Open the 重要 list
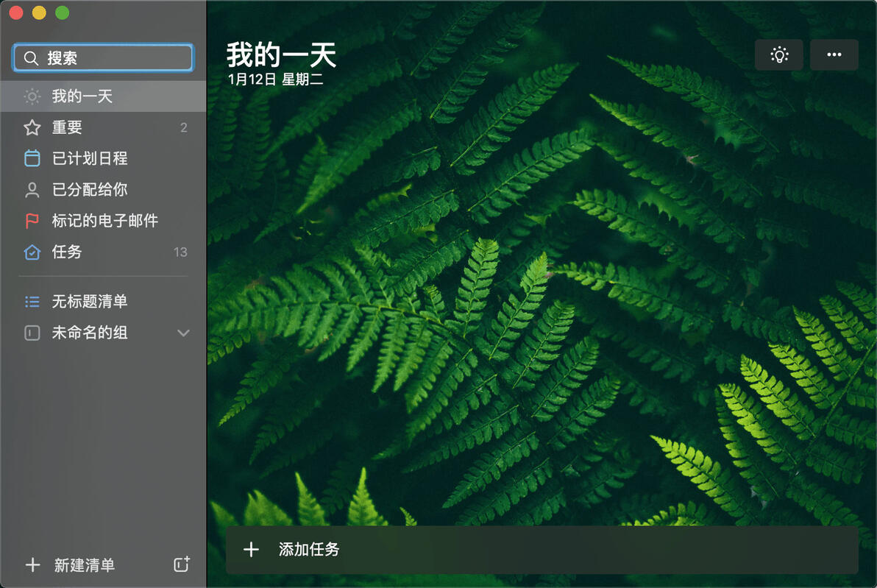The image size is (877, 588). coord(104,127)
